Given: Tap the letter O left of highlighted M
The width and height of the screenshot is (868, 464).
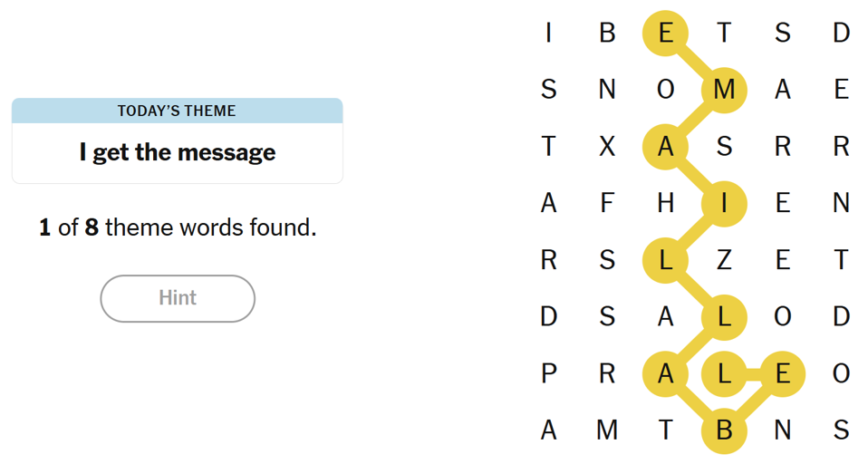Looking at the screenshot, I should [666, 90].
